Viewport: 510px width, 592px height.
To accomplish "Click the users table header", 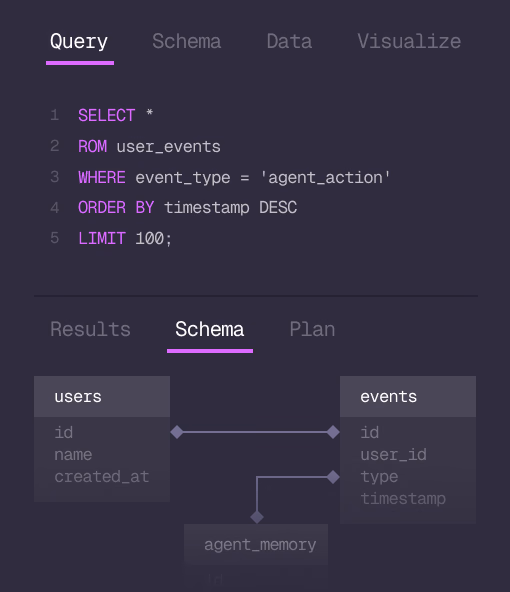I will (102, 396).
